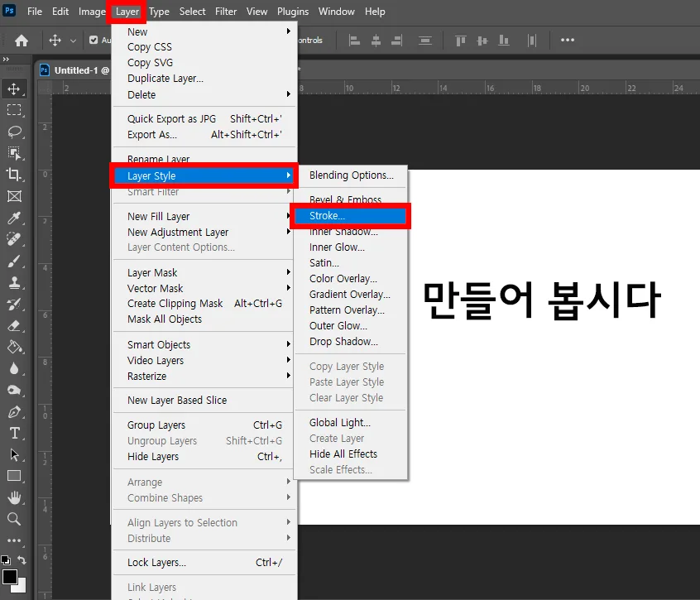Image resolution: width=700 pixels, height=600 pixels.
Task: Select the Clone Stamp tool
Action: click(x=14, y=282)
